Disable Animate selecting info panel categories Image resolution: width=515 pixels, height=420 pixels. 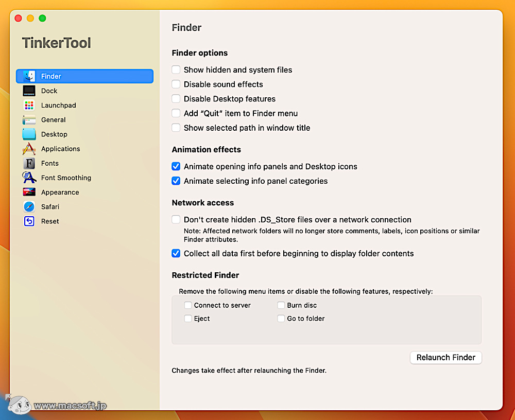click(176, 181)
